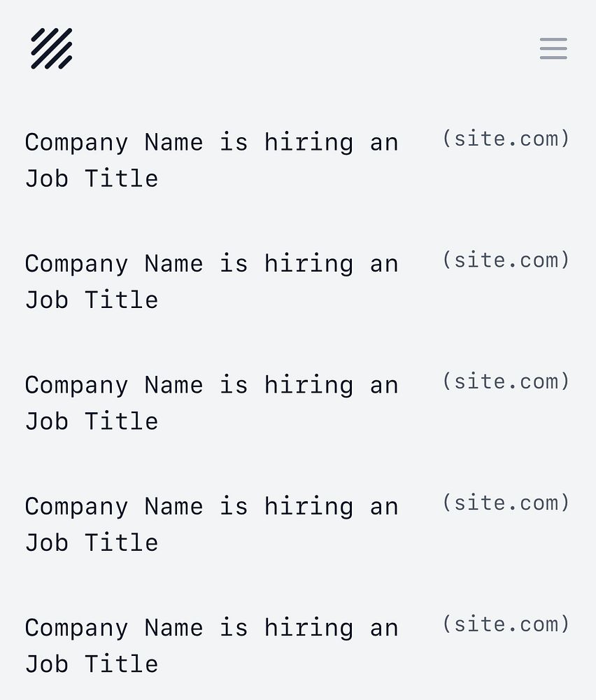Select the "Job Title" text in third listing
596x700 pixels.
[92, 421]
